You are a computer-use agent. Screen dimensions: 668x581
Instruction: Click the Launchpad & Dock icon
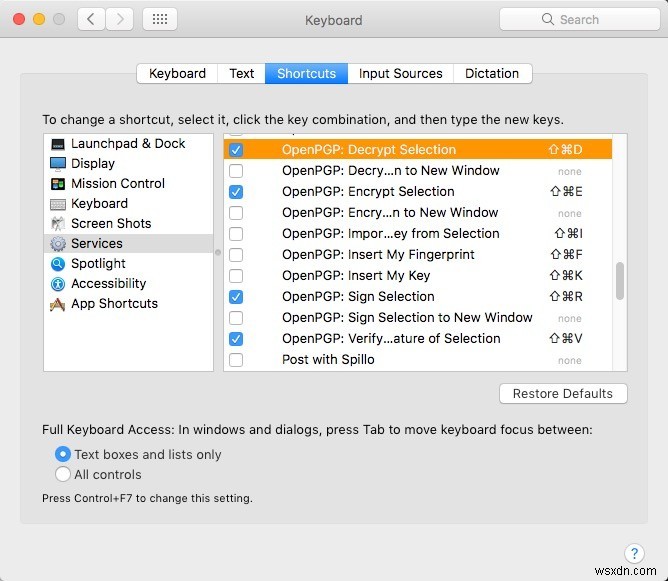point(58,144)
